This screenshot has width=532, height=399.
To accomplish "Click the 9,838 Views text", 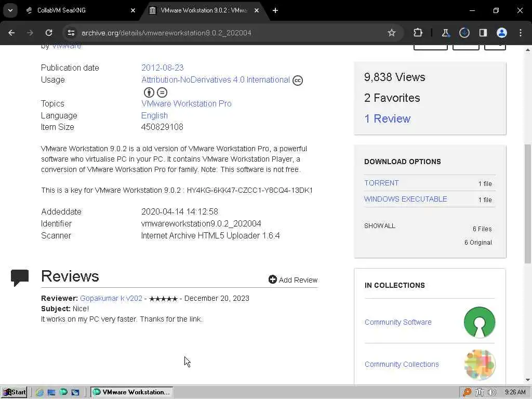I will 395,77.
